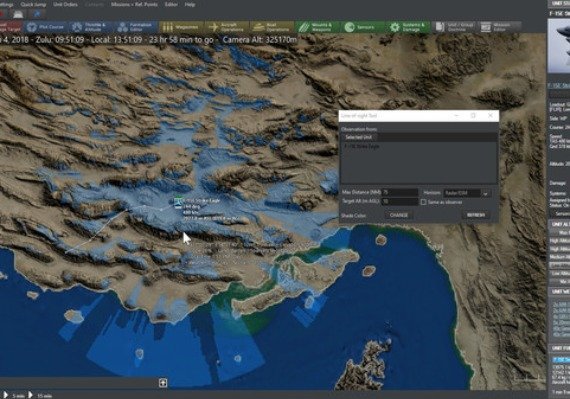
Task: Open the Help menu
Action: pos(190,5)
